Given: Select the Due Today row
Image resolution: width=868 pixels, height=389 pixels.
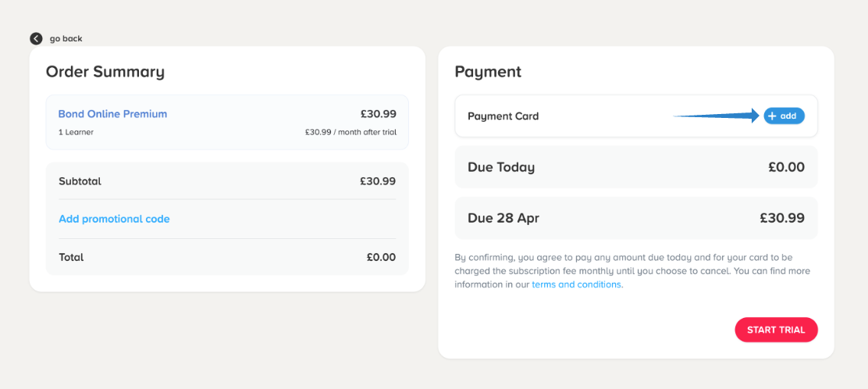Looking at the screenshot, I should (635, 167).
